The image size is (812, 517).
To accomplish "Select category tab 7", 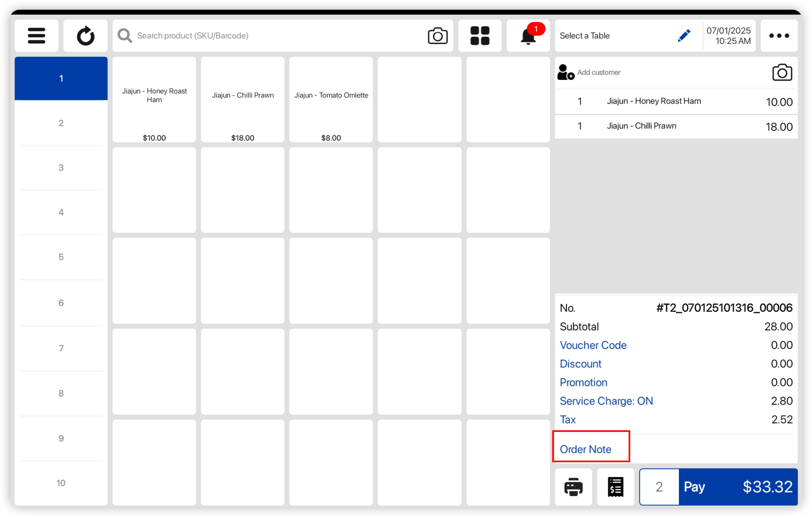I will tap(61, 348).
